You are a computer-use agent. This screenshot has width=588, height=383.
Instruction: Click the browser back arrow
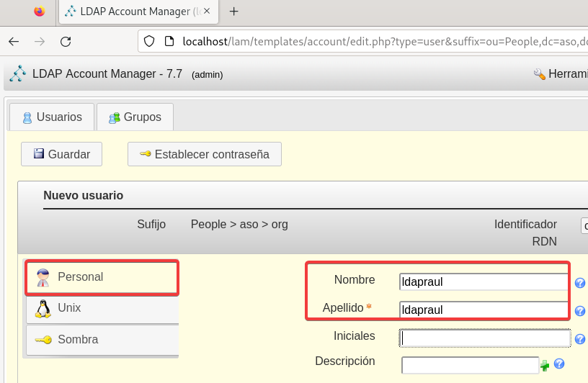pyautogui.click(x=14, y=41)
